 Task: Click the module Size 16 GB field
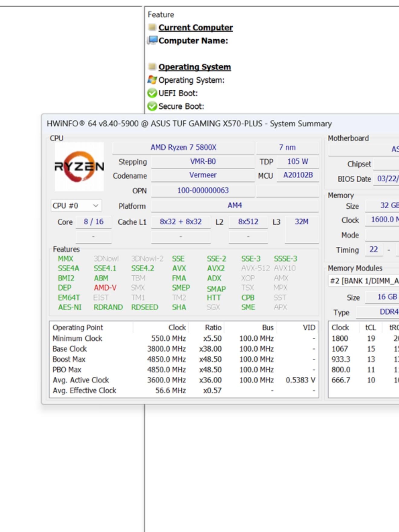coord(382,297)
